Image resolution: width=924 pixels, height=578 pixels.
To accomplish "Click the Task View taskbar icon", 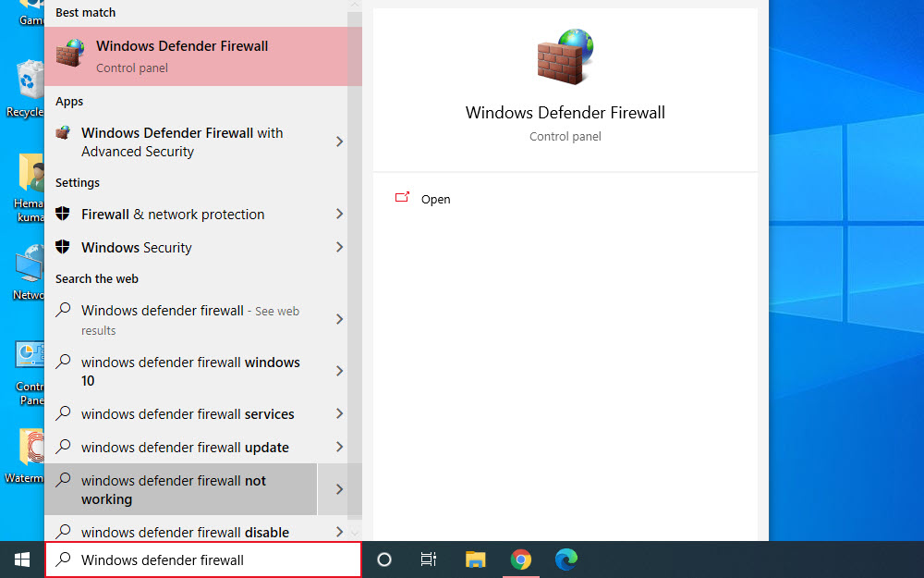I will 428,560.
